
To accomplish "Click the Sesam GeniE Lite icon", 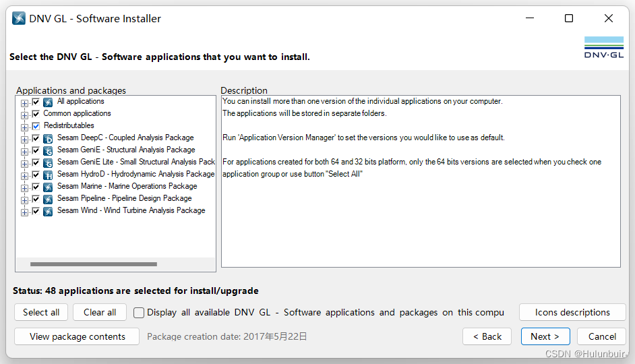I will click(48, 163).
